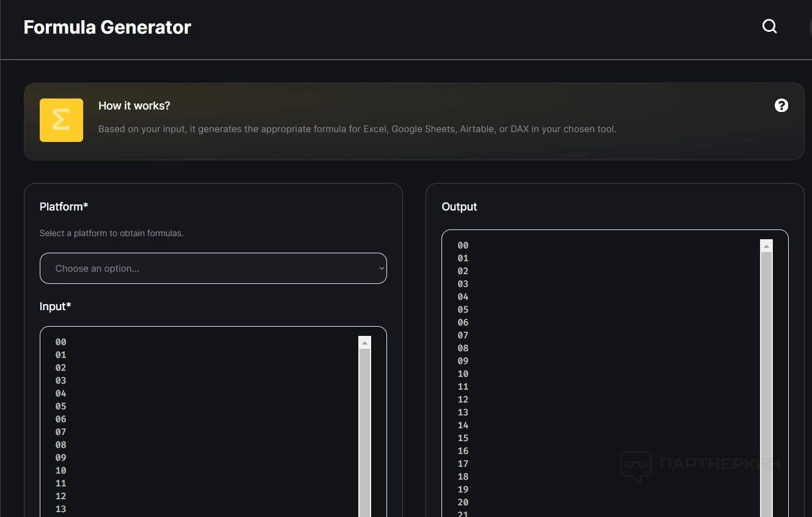Click the Output panel scrollbar track

(x=766, y=384)
